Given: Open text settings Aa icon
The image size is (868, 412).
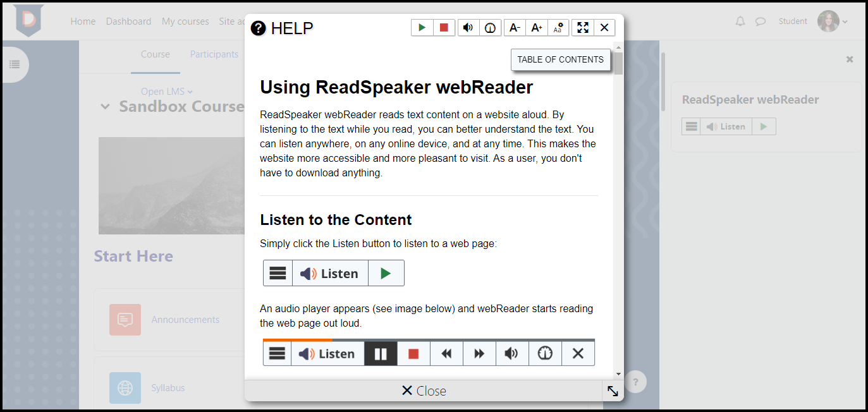Looking at the screenshot, I should click(558, 28).
